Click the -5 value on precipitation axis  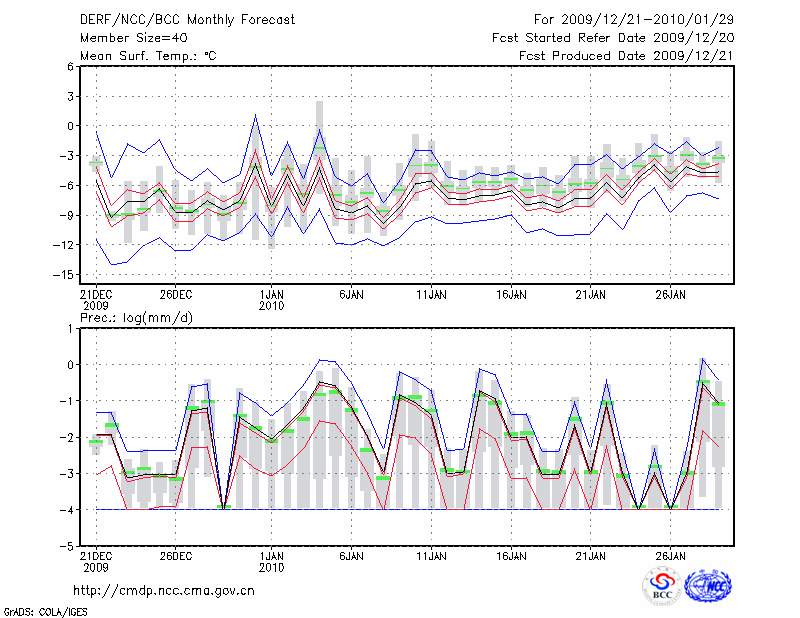[67, 547]
